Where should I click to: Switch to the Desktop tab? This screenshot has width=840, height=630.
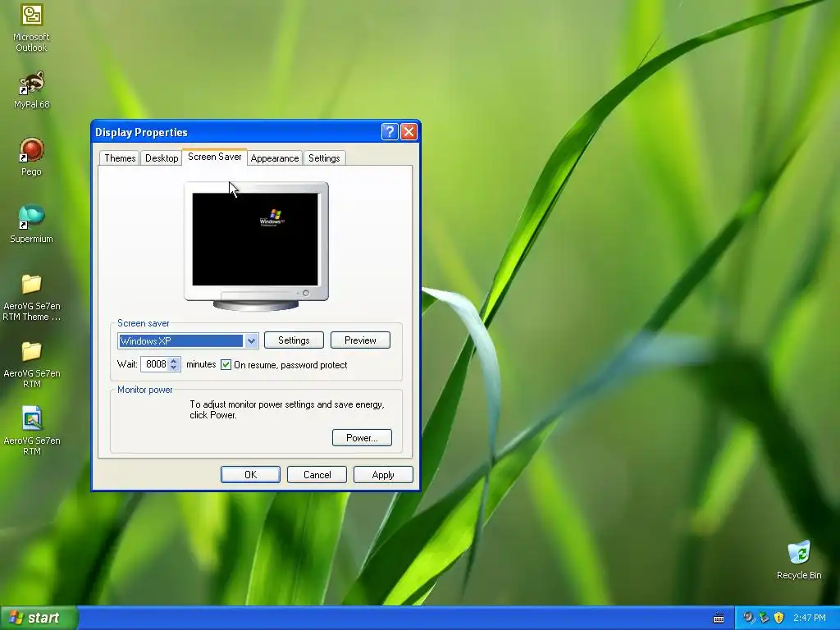pos(162,158)
